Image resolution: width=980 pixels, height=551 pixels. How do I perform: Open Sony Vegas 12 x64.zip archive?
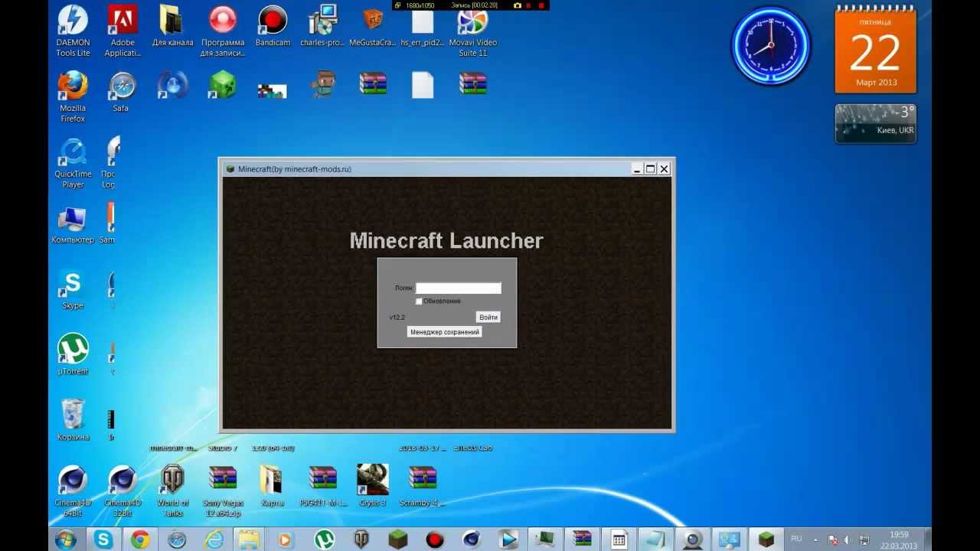coord(222,491)
